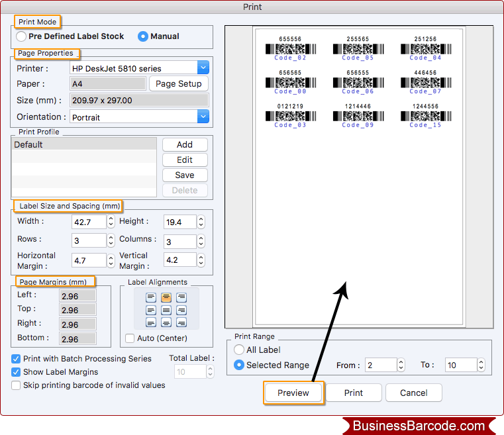The width and height of the screenshot is (504, 435).
Task: Click barcode Code_15 in preview
Action: tap(425, 116)
